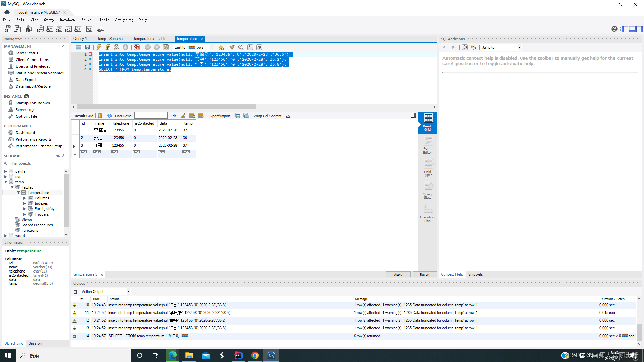Open the Query menu
The image size is (644, 362).
point(49,20)
